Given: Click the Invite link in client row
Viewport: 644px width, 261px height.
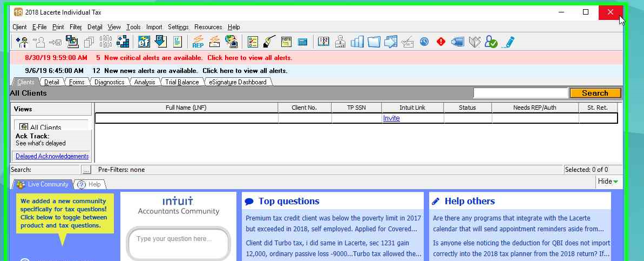Looking at the screenshot, I should point(391,118).
